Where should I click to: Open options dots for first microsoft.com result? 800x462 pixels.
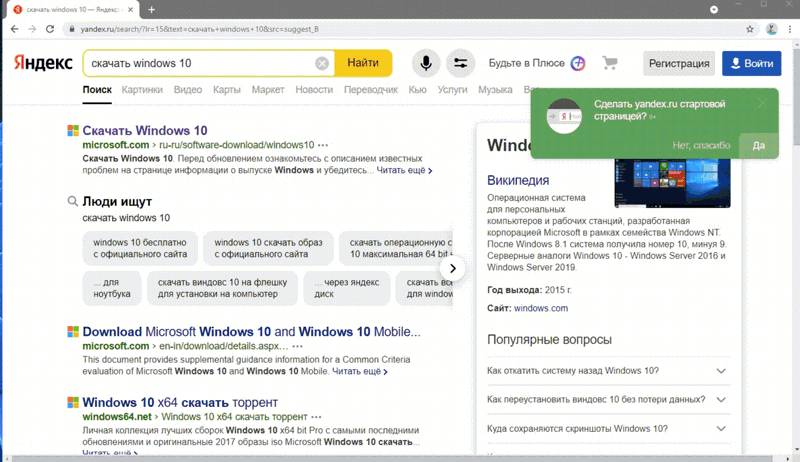point(323,145)
